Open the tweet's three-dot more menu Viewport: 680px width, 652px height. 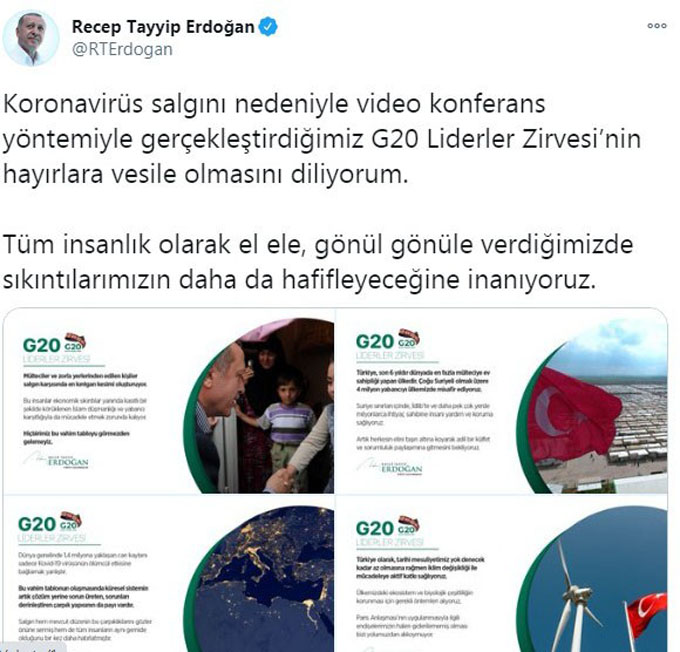point(657,26)
